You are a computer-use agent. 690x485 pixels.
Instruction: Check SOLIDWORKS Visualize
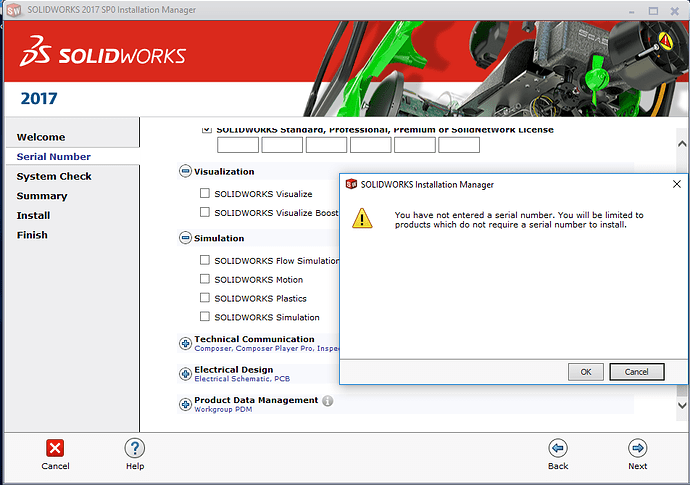click(205, 193)
